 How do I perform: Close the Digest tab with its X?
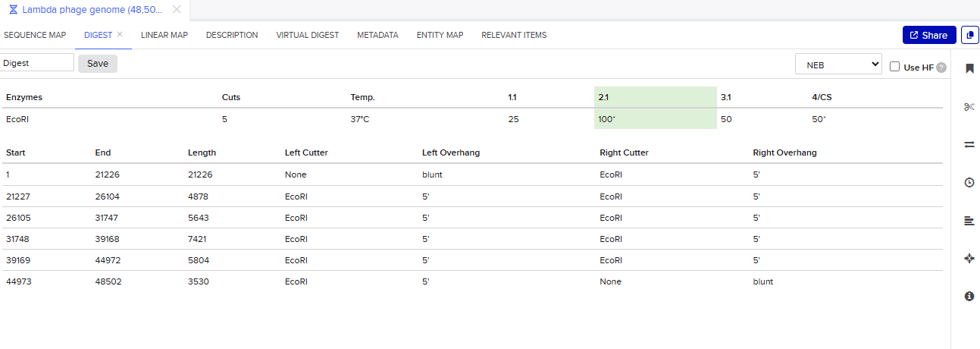pyautogui.click(x=120, y=34)
